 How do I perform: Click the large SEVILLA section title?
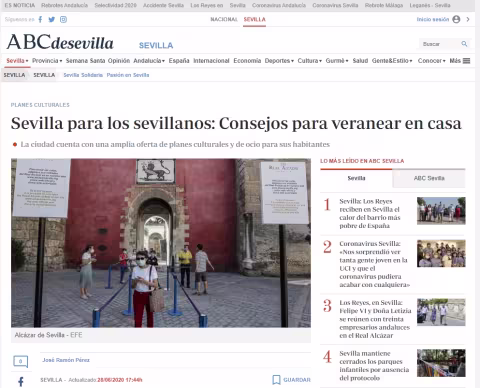[x=156, y=45]
